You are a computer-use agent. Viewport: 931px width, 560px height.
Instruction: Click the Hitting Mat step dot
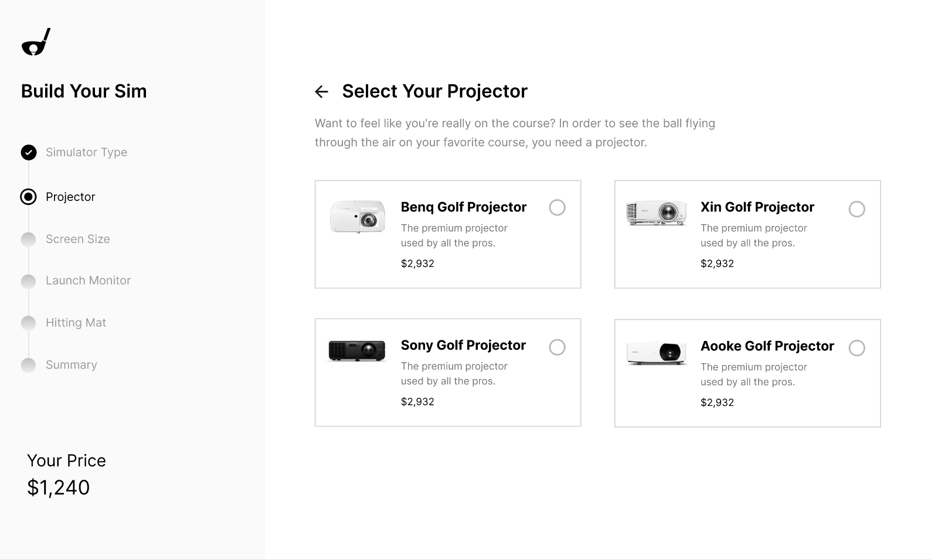pyautogui.click(x=28, y=323)
